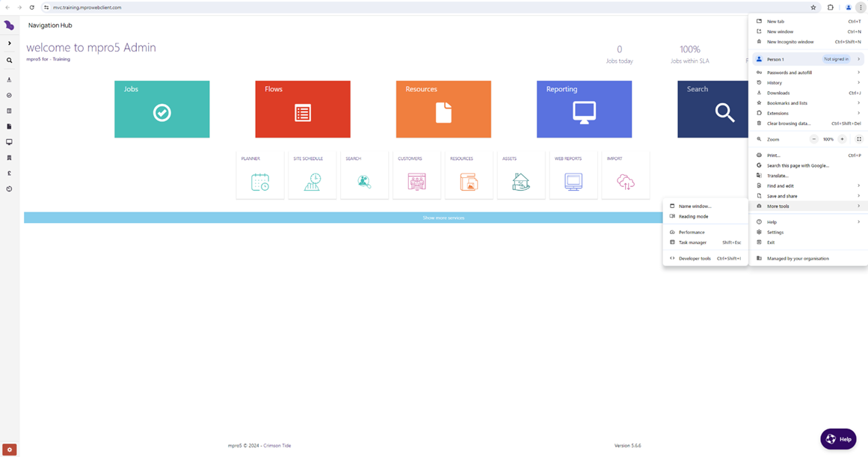This screenshot has height=457, width=868.
Task: Open the dark blue Search tile
Action: point(713,109)
